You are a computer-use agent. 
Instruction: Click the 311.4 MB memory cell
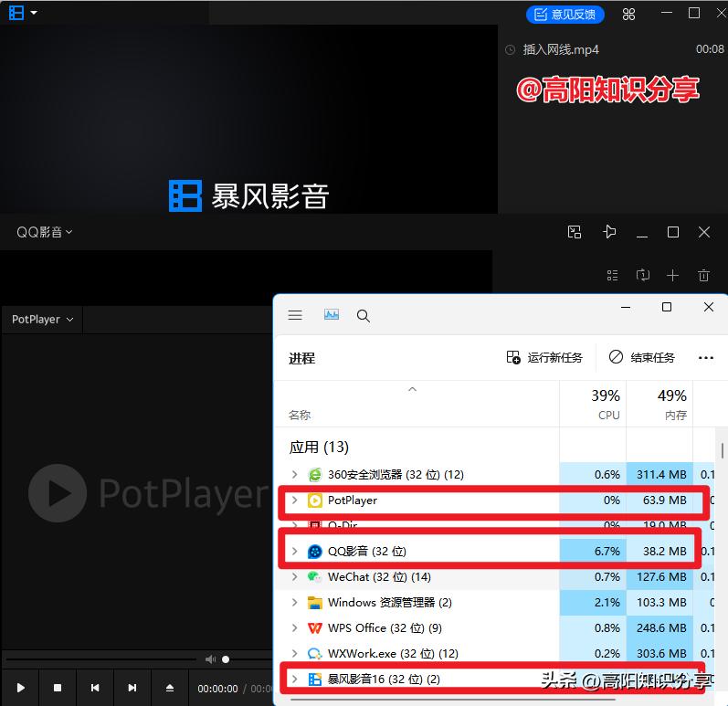[659, 474]
